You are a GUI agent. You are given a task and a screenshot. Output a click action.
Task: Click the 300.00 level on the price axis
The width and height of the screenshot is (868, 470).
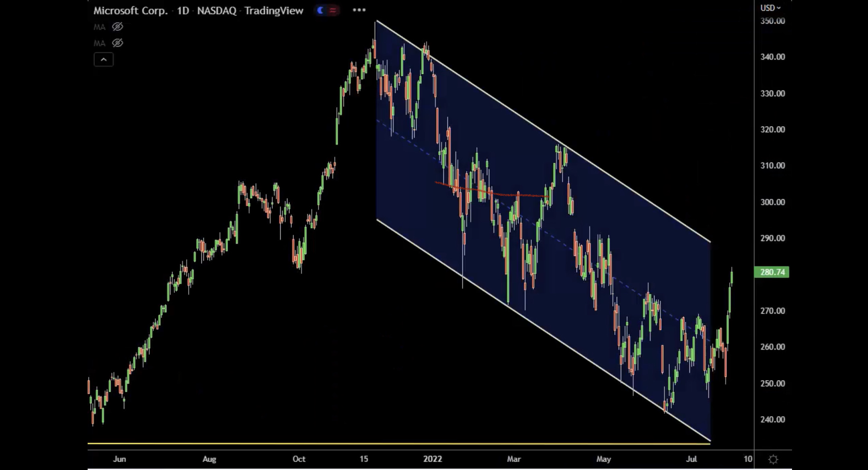click(772, 202)
